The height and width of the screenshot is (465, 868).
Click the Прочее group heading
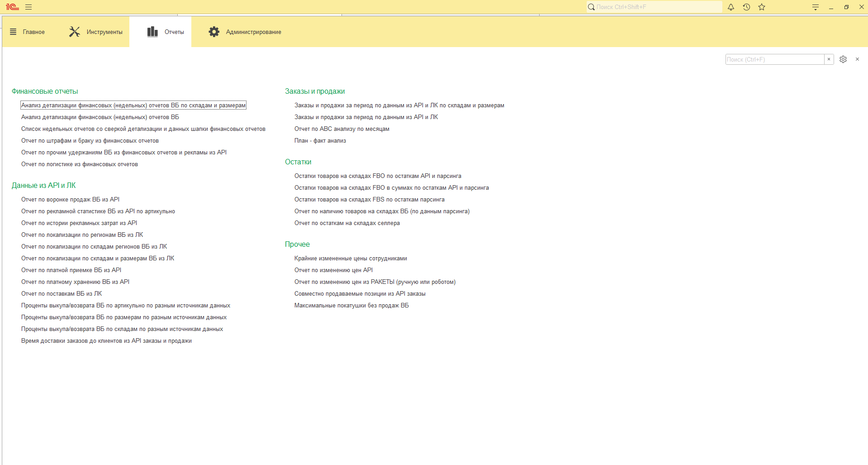[297, 244]
